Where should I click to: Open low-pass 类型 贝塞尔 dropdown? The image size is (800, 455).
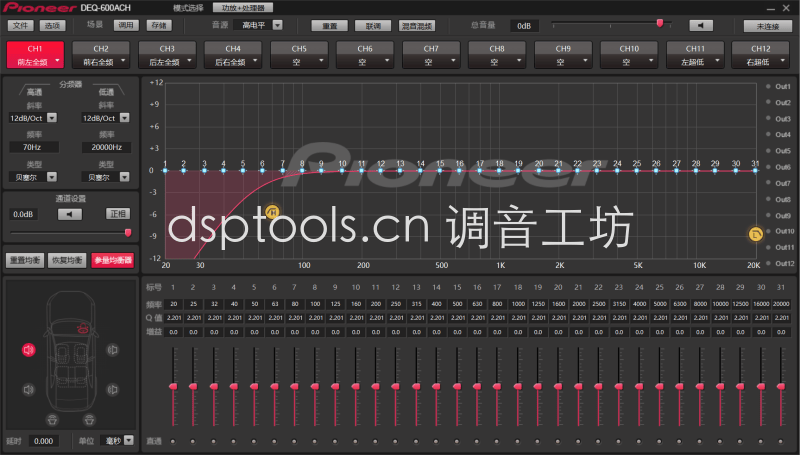pyautogui.click(x=124, y=177)
